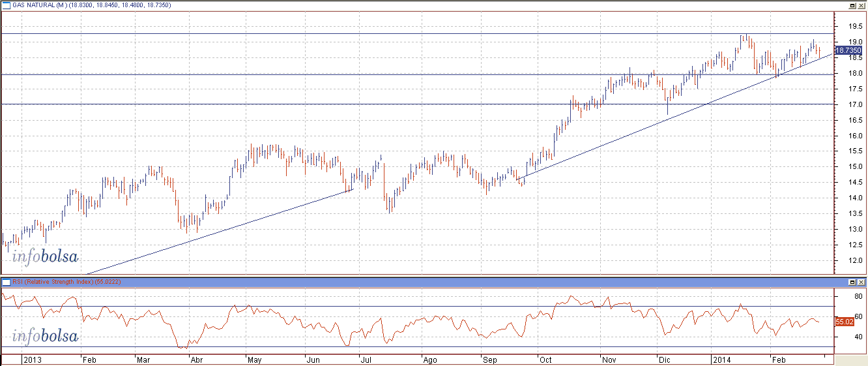Click the GAS NATURAL chart panel icon
This screenshot has height=366, width=868.
click(6, 5)
